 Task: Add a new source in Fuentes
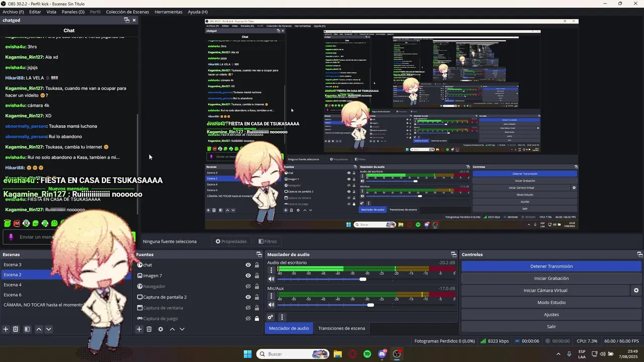click(139, 329)
